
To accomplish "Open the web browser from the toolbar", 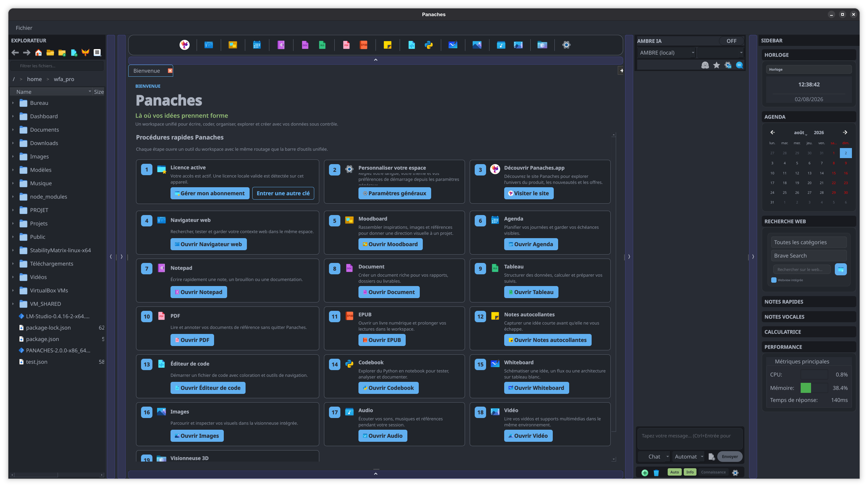I will coord(209,45).
